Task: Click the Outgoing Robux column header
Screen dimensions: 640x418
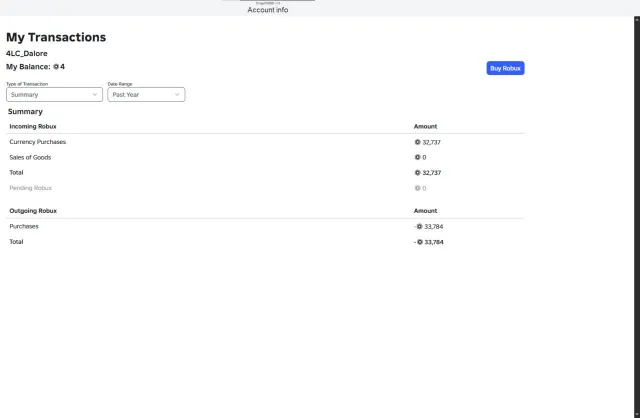Action: pyautogui.click(x=33, y=211)
